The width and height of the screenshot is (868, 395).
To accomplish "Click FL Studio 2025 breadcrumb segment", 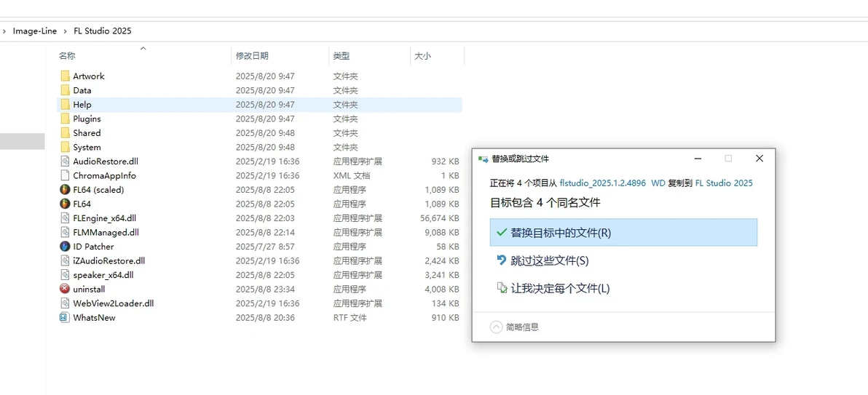I will 103,31.
